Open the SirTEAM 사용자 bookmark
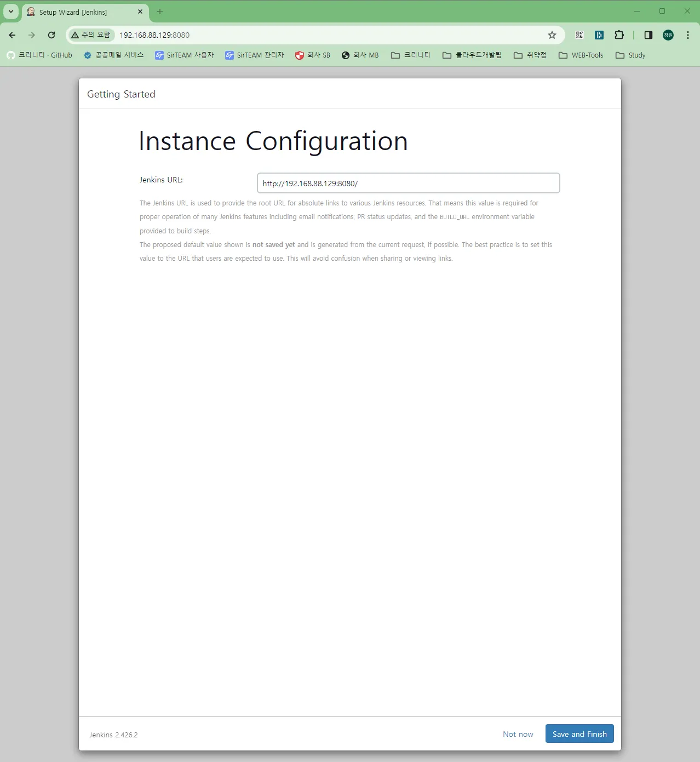 (x=185, y=55)
